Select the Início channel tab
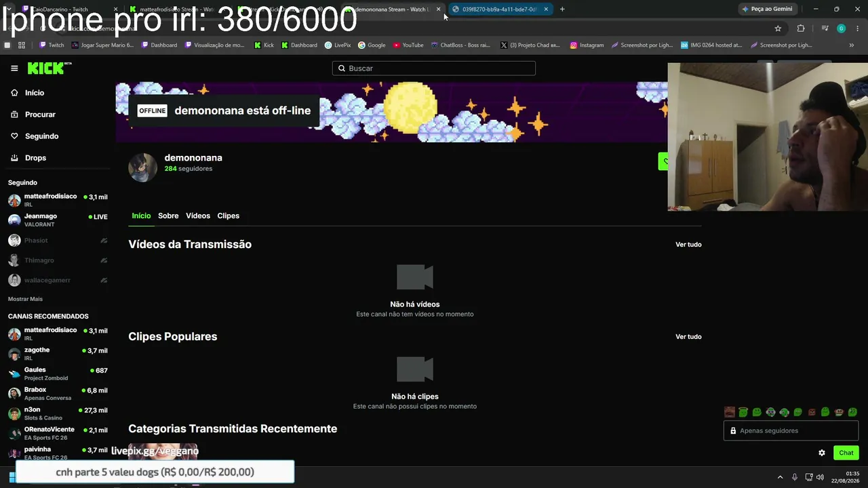This screenshot has width=868, height=488. (x=141, y=216)
